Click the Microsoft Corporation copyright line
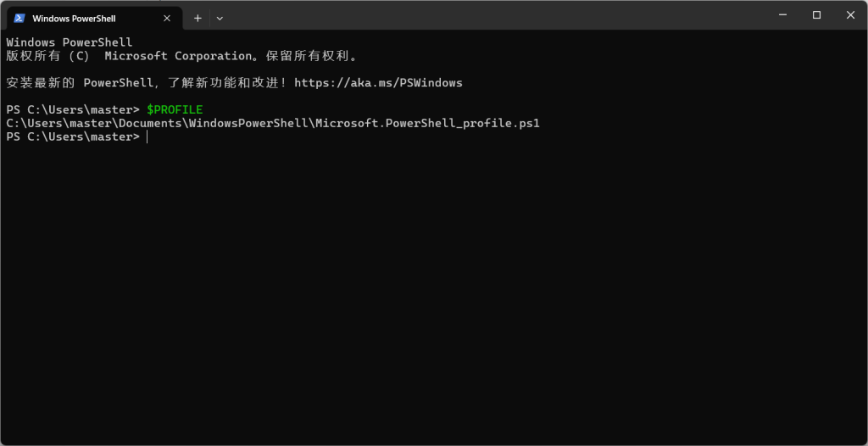Screen dimensions: 868x446 coord(182,56)
